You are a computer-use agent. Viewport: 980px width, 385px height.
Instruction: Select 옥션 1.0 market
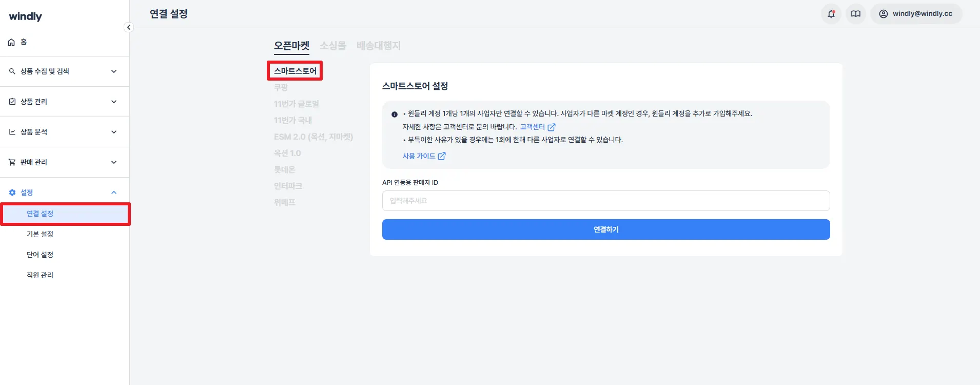coord(287,153)
